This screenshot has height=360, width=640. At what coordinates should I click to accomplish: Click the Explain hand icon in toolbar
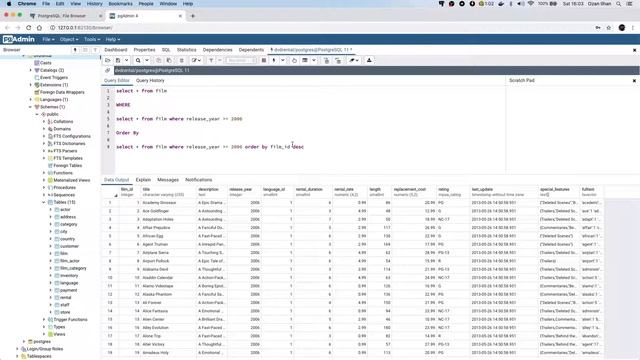click(294, 60)
